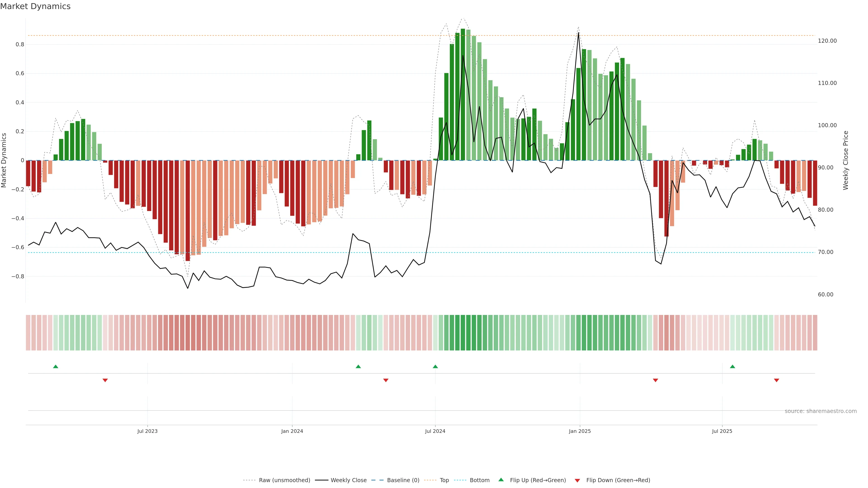Screen dimensions: 868x488
Task: Click the flip-down marker between Jan and Jul 2025
Action: coord(655,380)
